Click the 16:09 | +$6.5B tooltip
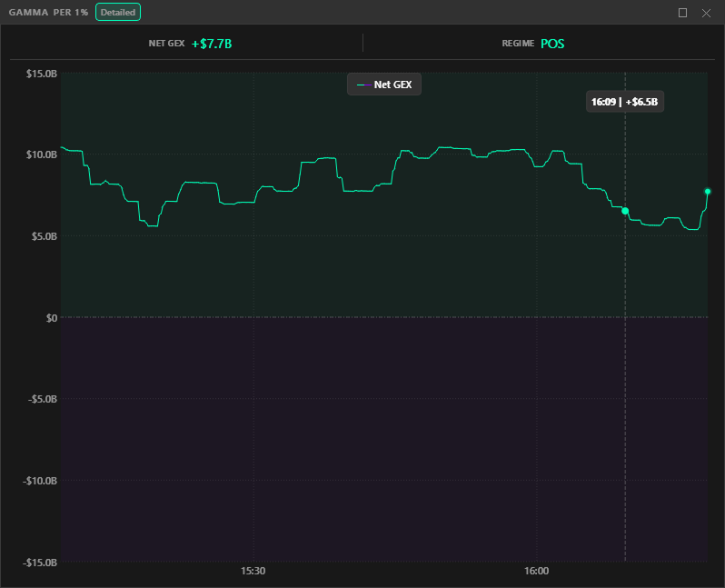The height and width of the screenshot is (588, 725). point(624,102)
